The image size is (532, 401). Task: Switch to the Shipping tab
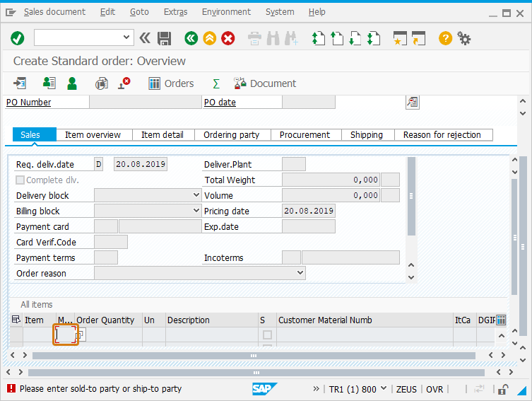click(367, 135)
